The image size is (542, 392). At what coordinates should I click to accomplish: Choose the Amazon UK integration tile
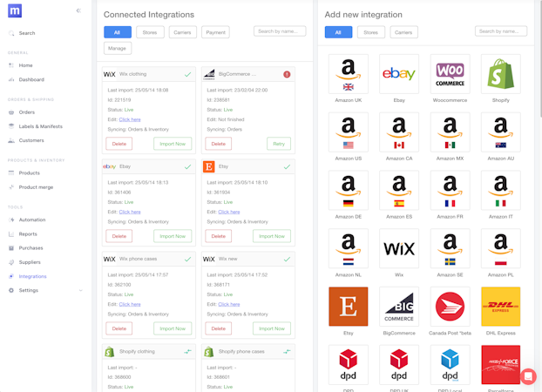click(x=348, y=74)
